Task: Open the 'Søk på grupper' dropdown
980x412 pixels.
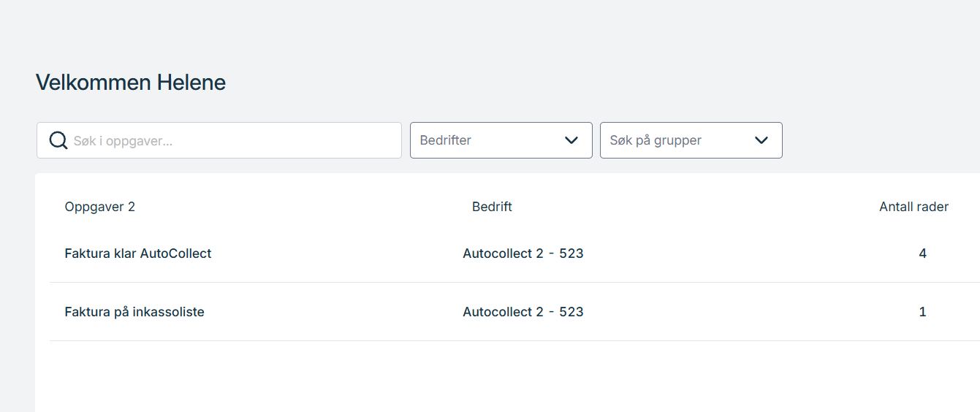Action: pyautogui.click(x=691, y=140)
